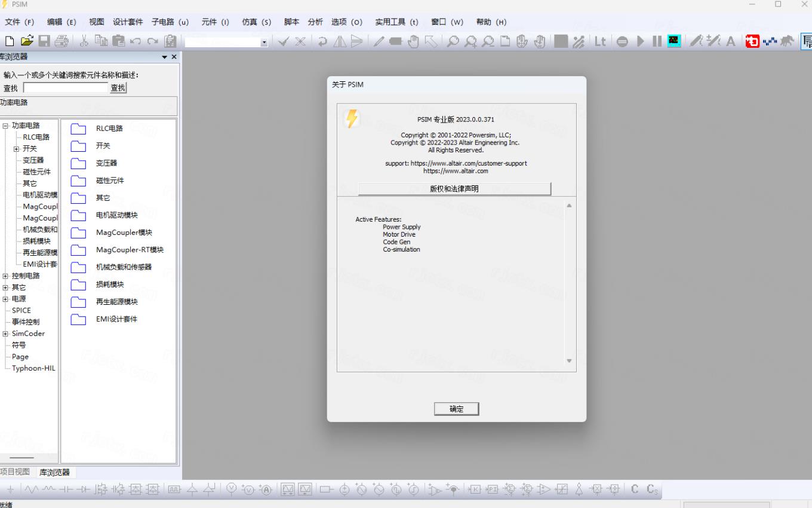Click the Cut scissors icon
This screenshot has width=812, height=508.
84,41
